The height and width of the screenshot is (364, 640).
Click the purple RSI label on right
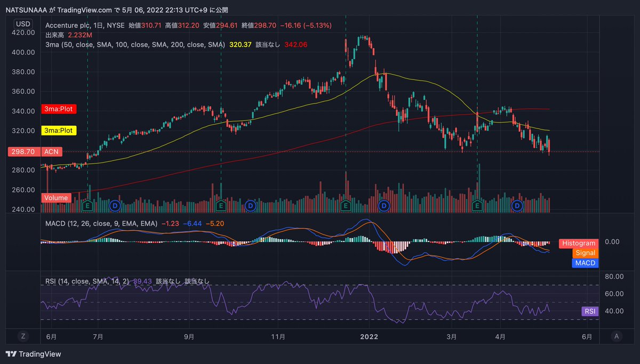pos(589,312)
